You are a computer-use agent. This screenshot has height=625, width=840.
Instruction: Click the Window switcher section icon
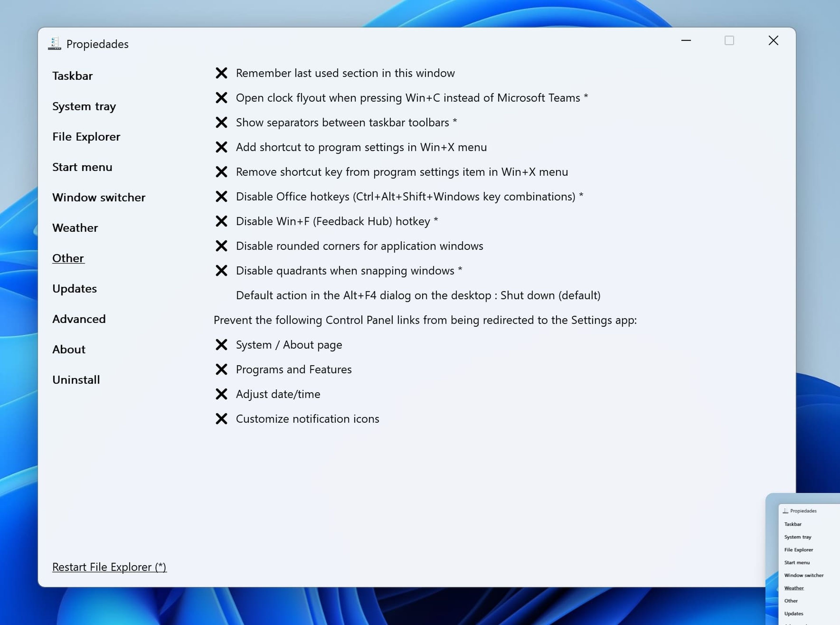point(98,196)
